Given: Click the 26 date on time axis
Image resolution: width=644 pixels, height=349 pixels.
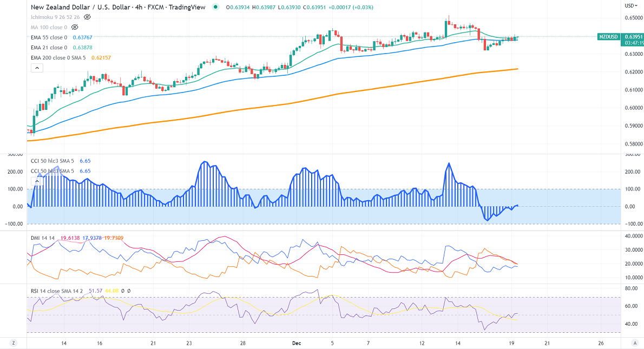Looking at the screenshot, I should click(x=601, y=343).
